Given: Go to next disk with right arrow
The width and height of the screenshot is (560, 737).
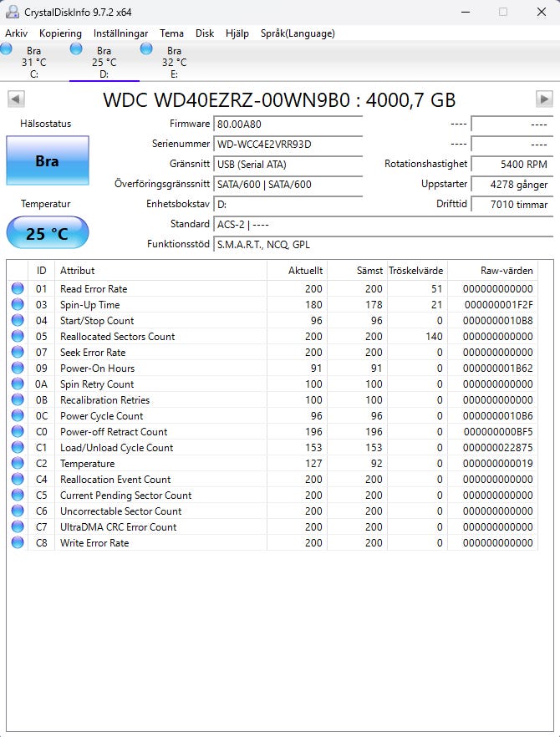Looking at the screenshot, I should pyautogui.click(x=543, y=99).
